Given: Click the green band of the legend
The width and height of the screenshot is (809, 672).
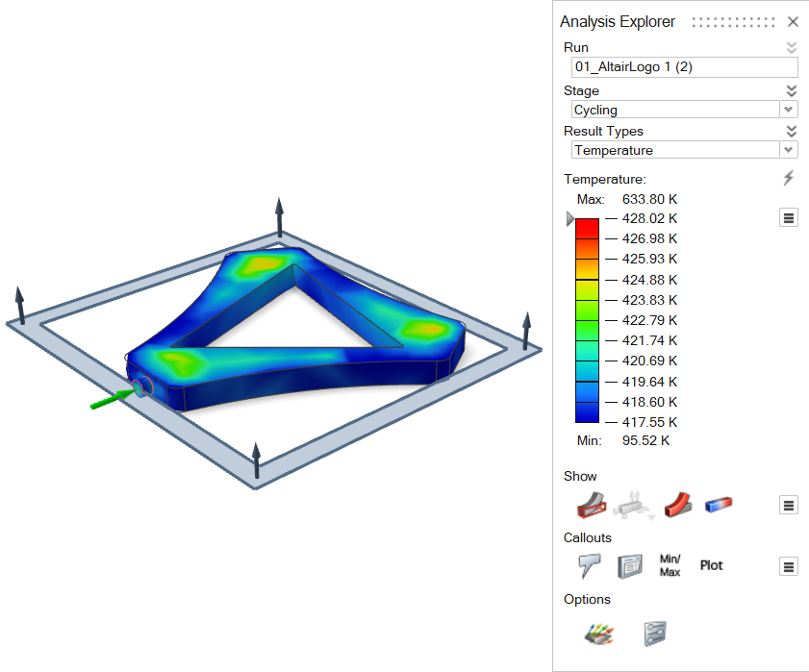Looking at the screenshot, I should 587,310.
